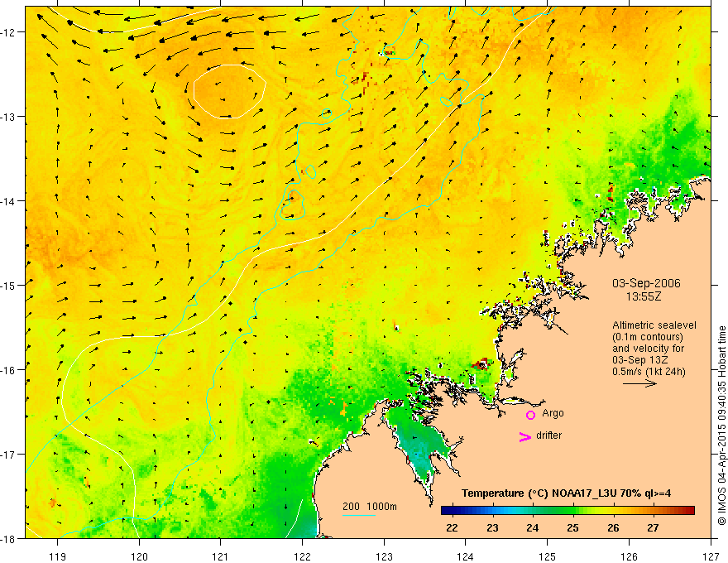The image size is (728, 563).
Task: Click the latitude axis label '-15'
Action: pyautogui.click(x=9, y=285)
